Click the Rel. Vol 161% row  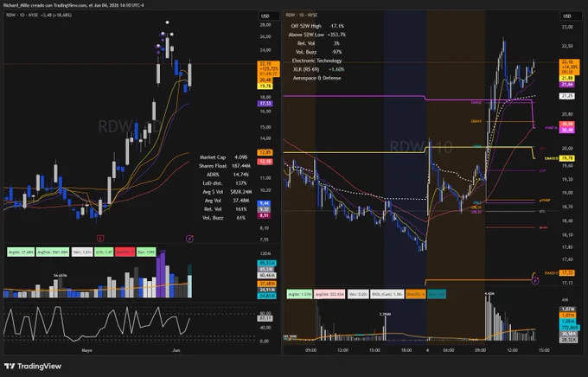225,209
